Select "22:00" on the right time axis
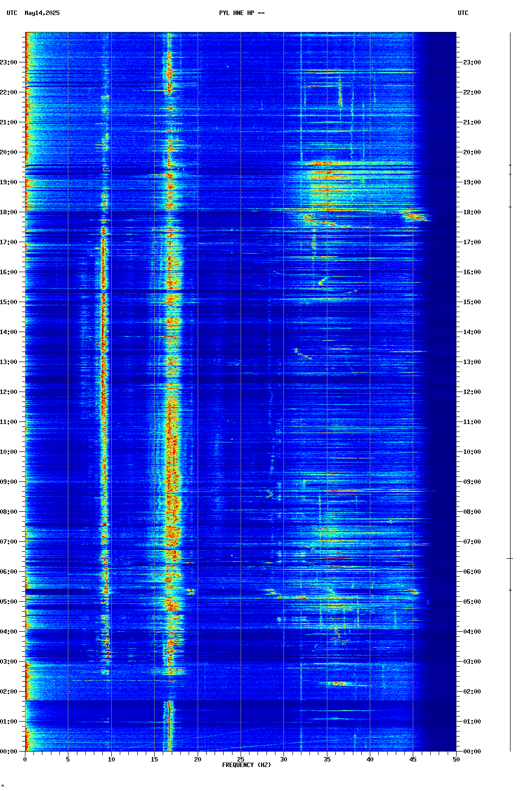The image size is (532, 791). 472,92
